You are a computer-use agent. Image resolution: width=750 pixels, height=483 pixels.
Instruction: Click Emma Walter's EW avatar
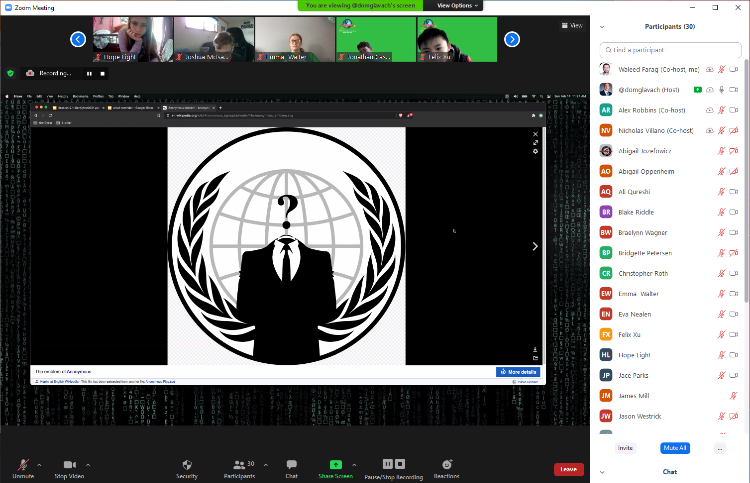606,294
